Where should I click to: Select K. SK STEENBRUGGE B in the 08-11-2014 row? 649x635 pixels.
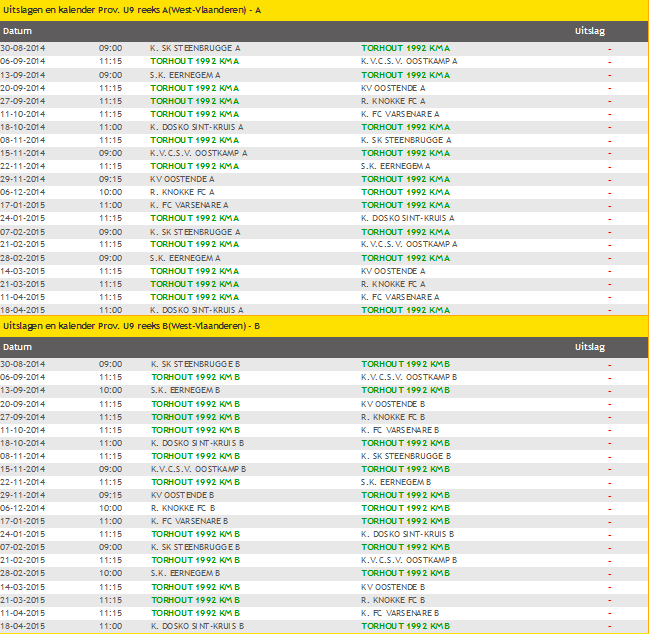(406, 456)
